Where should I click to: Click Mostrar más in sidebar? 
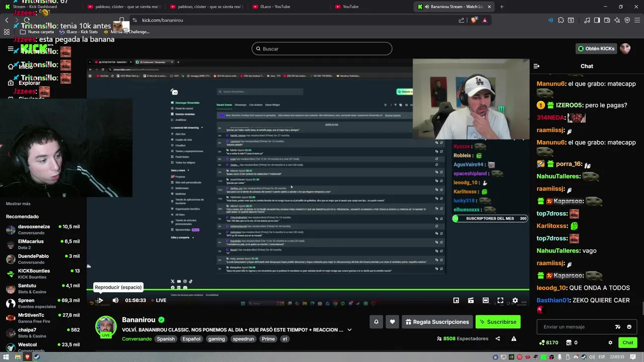click(x=18, y=204)
